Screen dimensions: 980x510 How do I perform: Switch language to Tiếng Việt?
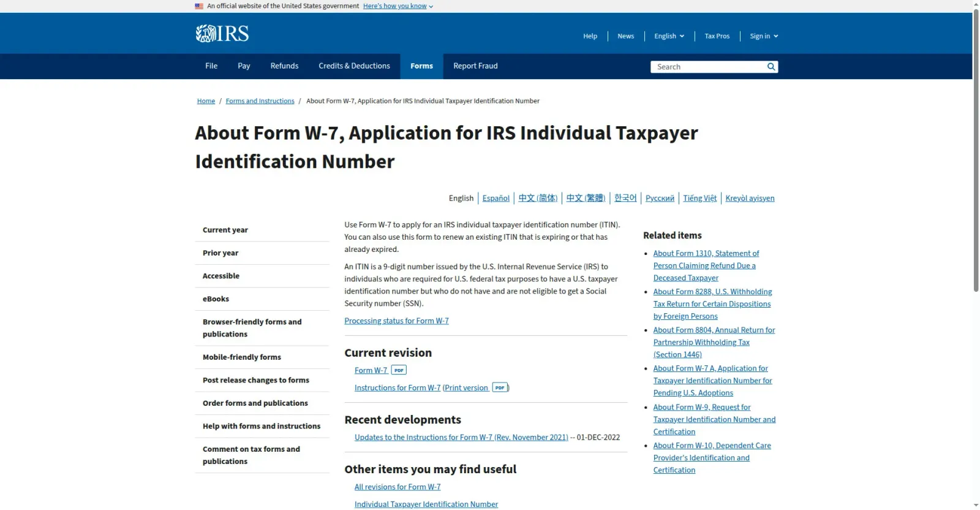click(699, 198)
